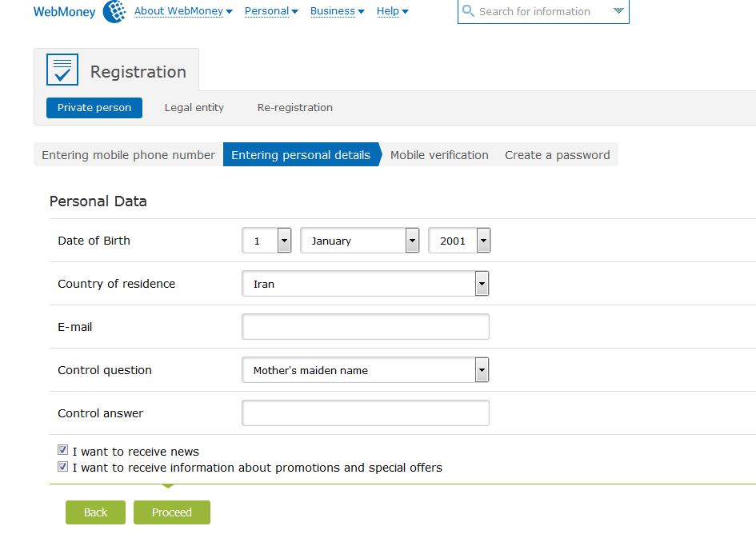756x550 pixels.
Task: Open the Business menu
Action: (x=337, y=11)
